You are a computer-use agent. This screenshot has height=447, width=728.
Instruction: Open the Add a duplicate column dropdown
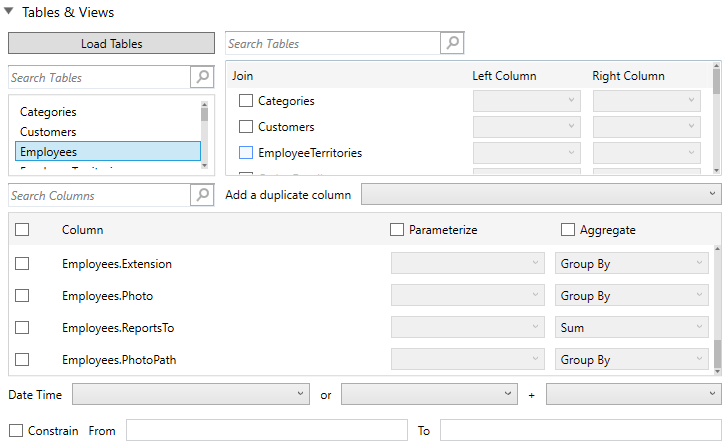tap(541, 194)
